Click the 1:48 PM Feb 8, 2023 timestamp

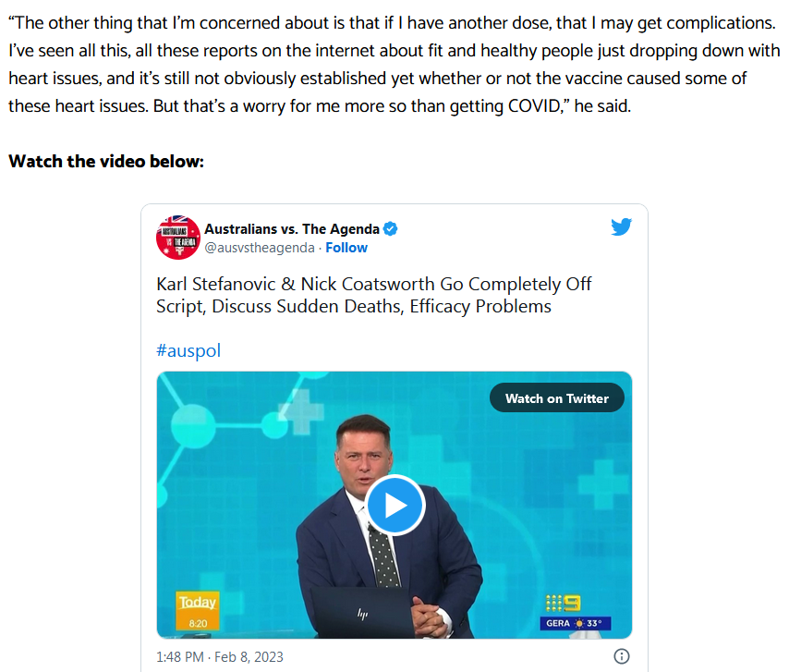(x=220, y=657)
